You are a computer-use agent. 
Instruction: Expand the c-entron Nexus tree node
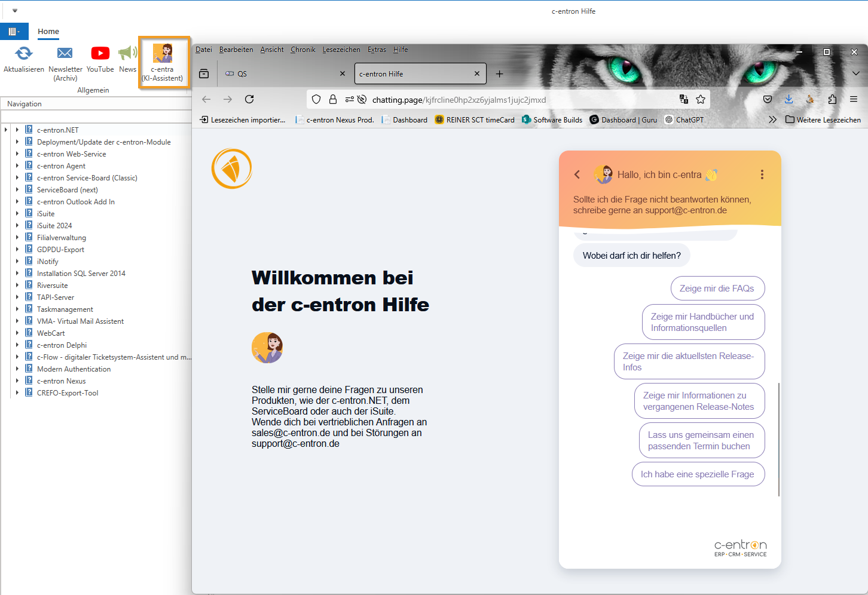point(17,381)
